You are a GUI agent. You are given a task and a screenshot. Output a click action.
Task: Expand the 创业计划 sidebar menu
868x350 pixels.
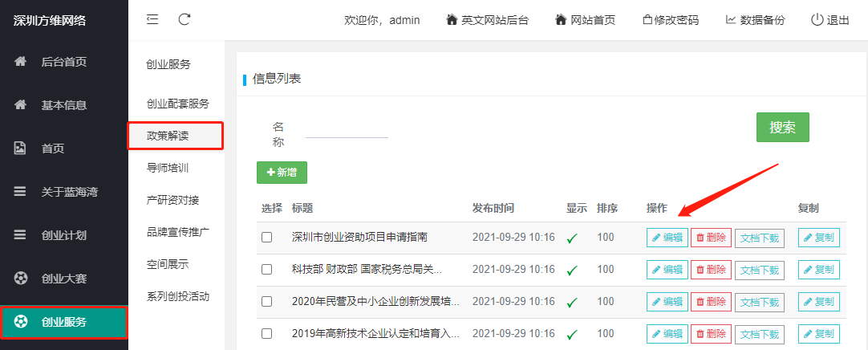pyautogui.click(x=64, y=235)
